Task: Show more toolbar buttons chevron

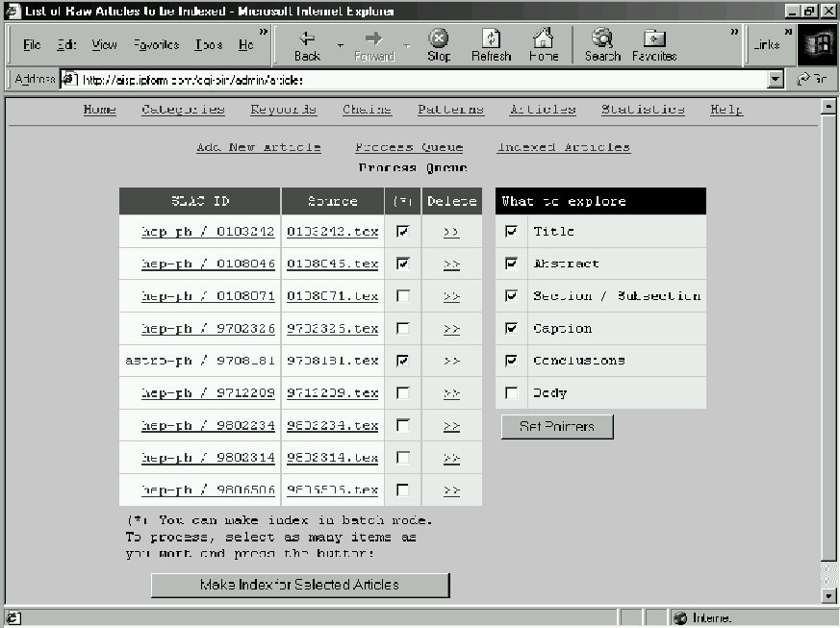Action: click(x=734, y=32)
